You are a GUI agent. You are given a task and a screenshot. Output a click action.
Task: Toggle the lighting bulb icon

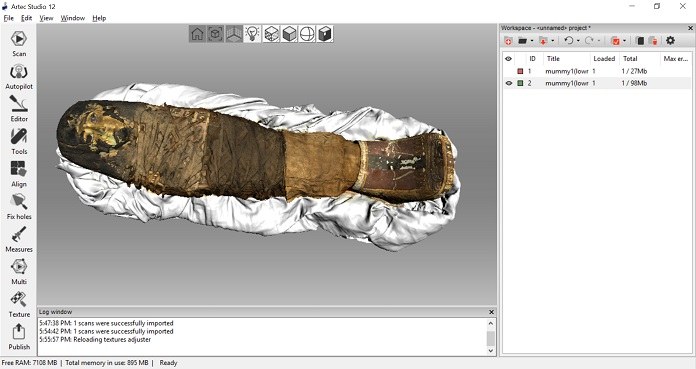point(252,34)
